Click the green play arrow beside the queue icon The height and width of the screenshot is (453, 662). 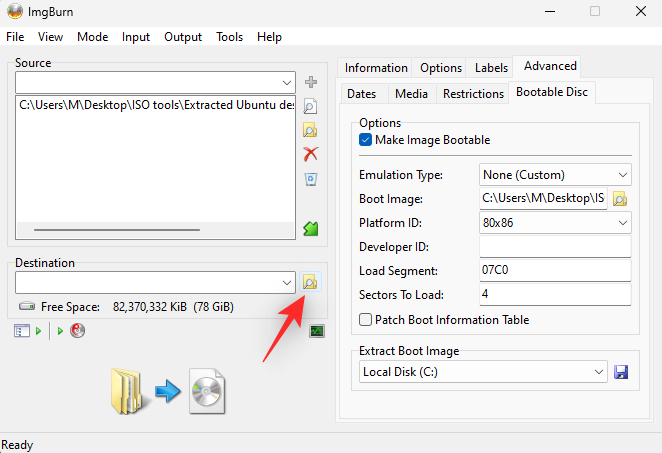coord(38,331)
